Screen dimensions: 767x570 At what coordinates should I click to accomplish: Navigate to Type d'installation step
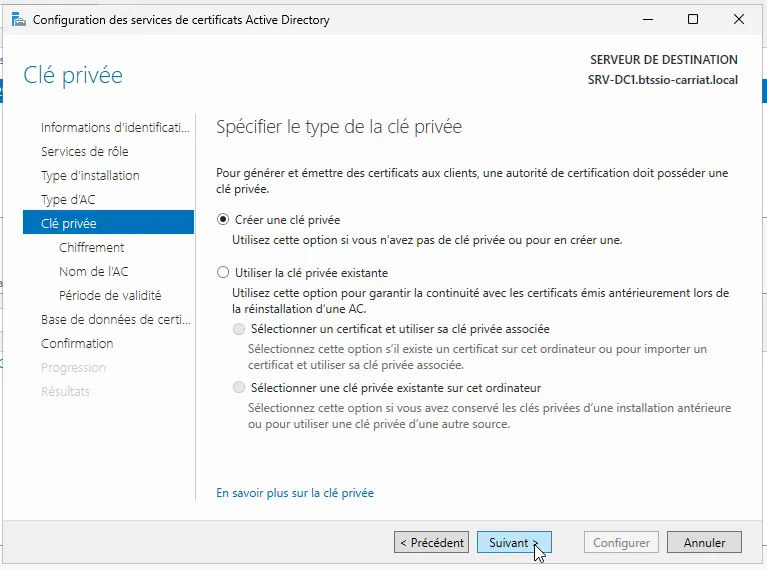[x=90, y=176]
